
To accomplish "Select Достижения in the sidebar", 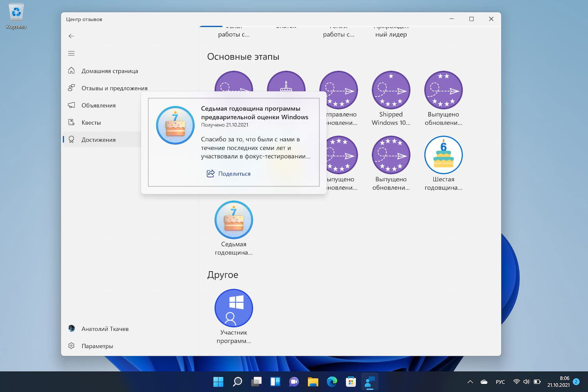I will pyautogui.click(x=103, y=140).
